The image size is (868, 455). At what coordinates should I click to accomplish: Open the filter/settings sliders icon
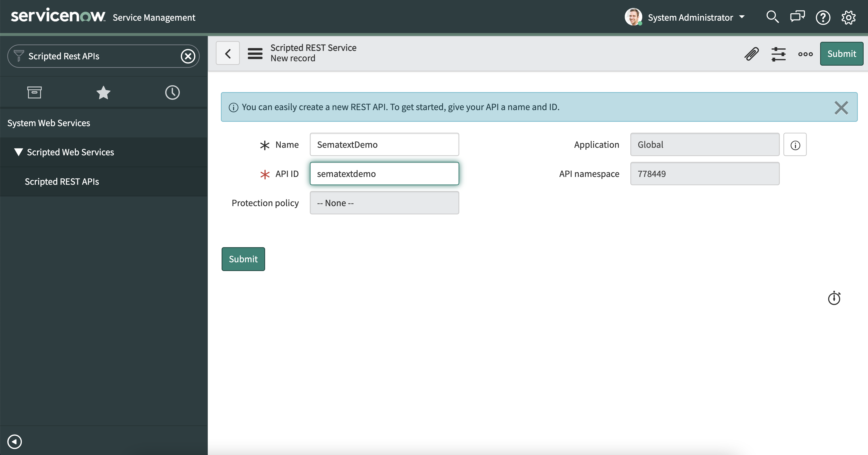778,53
